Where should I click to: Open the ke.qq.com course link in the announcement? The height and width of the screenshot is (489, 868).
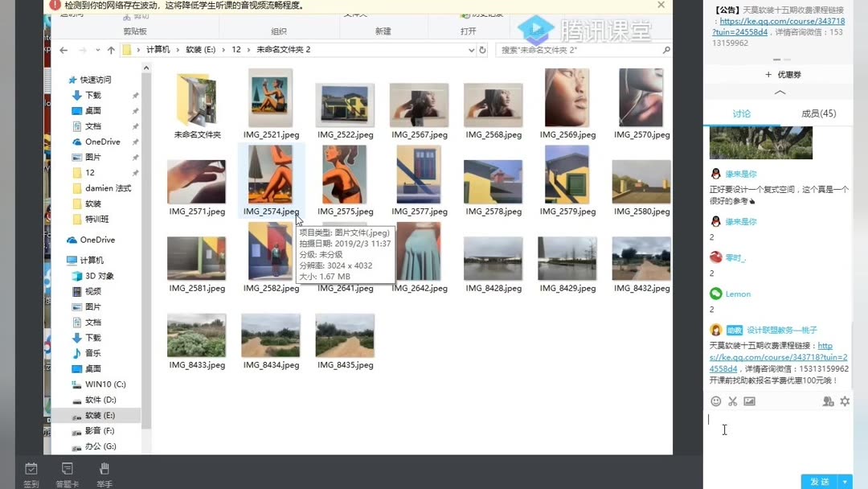coord(780,21)
